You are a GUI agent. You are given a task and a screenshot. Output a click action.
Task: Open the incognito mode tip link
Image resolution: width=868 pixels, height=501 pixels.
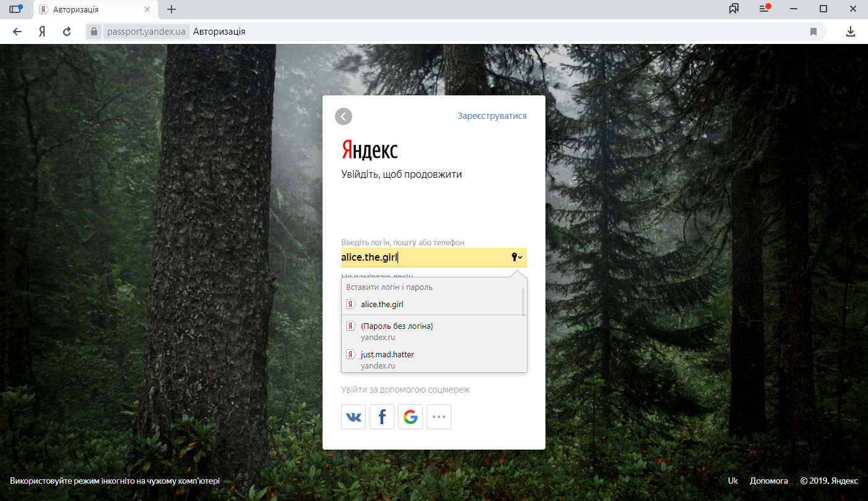(115, 481)
